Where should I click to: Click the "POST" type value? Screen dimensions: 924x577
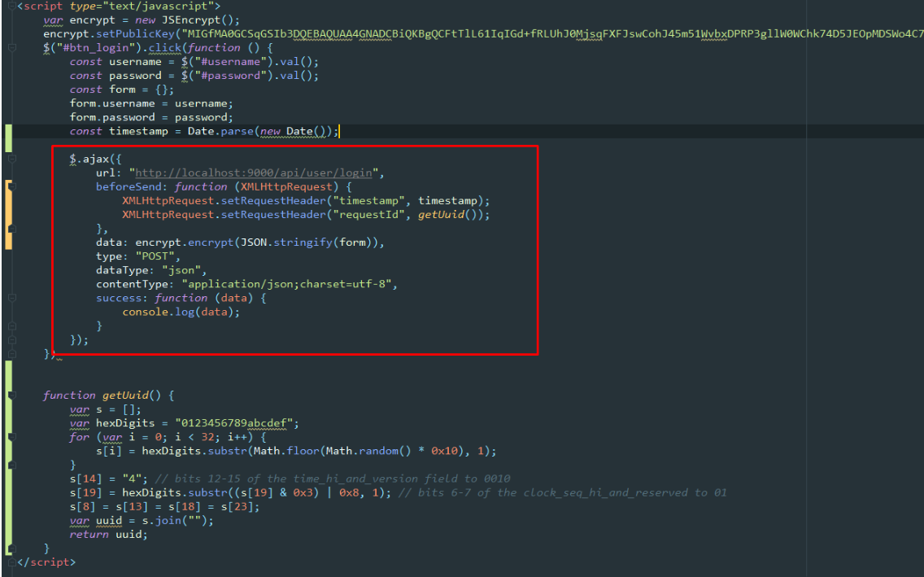click(x=155, y=256)
